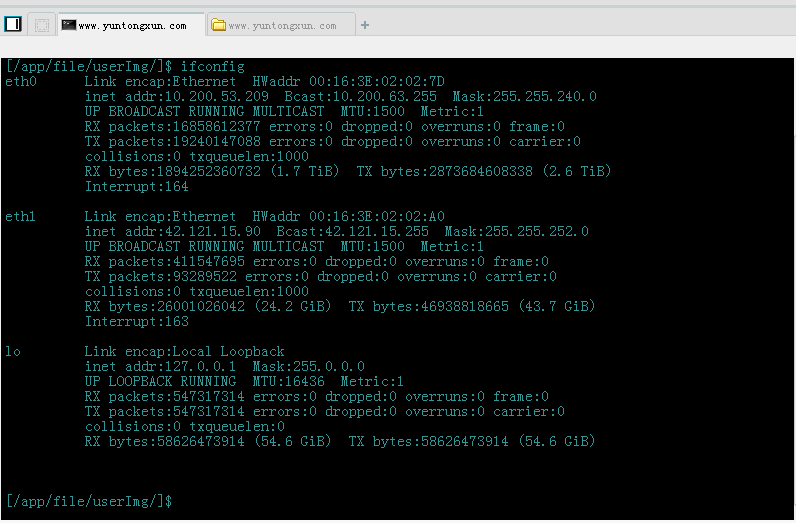This screenshot has width=796, height=523.
Task: Click TX packets:547317314
Action: [x=164, y=412]
